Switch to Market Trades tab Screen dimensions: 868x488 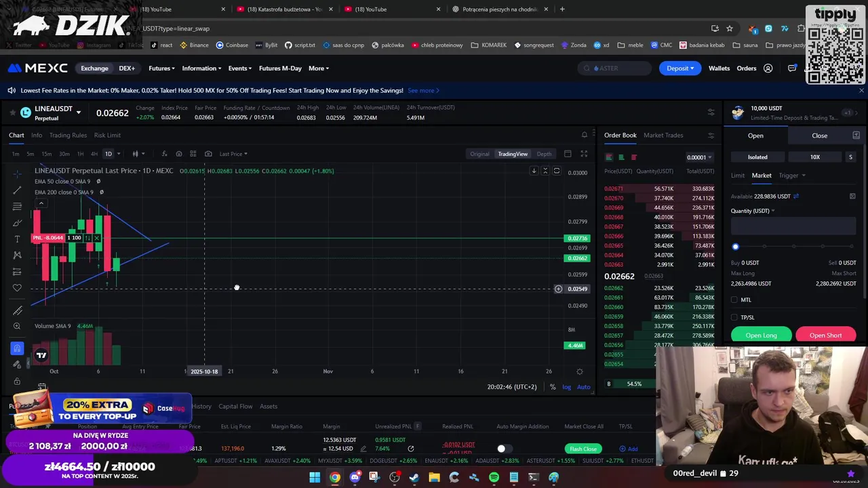click(x=663, y=136)
